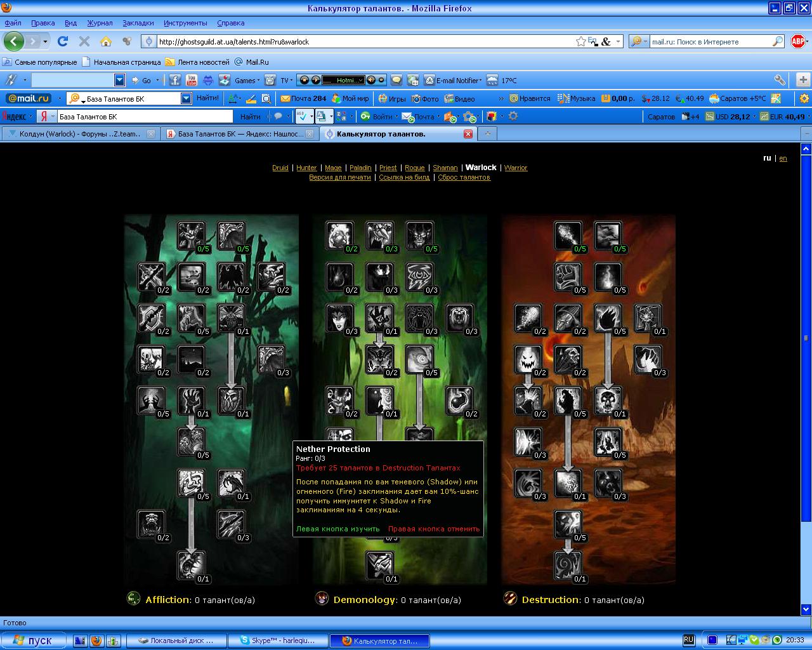Image resolution: width=812 pixels, height=650 pixels.
Task: Pick the Conflagrate talent icon in Destruction
Action: click(x=568, y=483)
